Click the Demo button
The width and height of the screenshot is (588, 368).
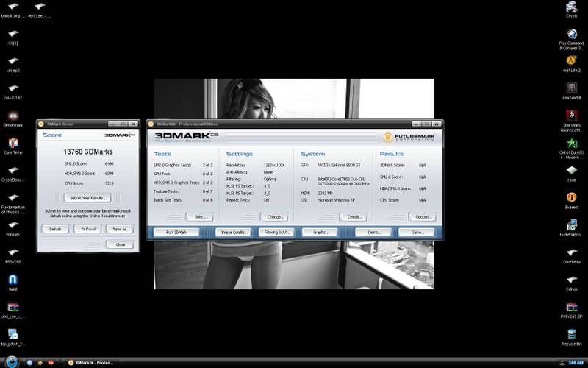(373, 233)
